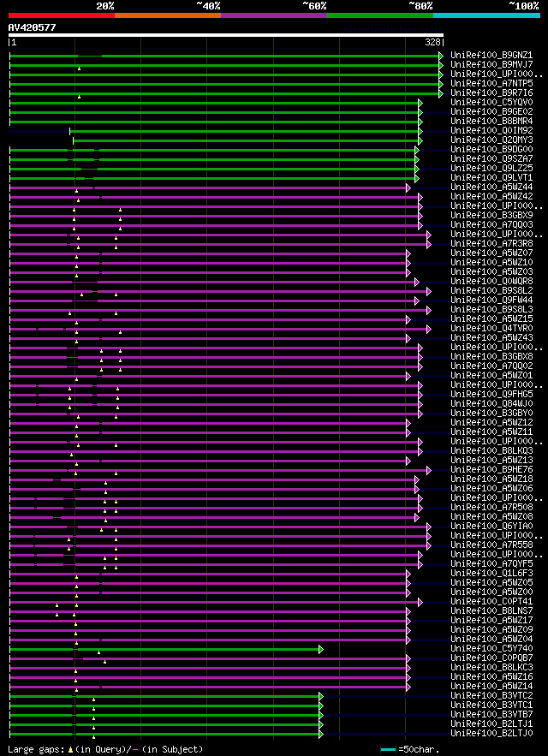Click the arrowhead ending the Q6YIA0 alignment
548x756 pixels.
pyautogui.click(x=429, y=527)
